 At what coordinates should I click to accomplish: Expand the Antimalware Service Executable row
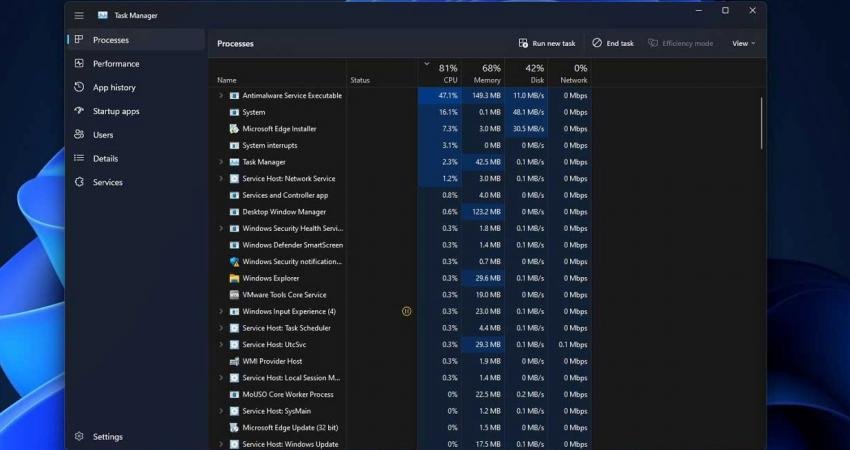pyautogui.click(x=221, y=96)
